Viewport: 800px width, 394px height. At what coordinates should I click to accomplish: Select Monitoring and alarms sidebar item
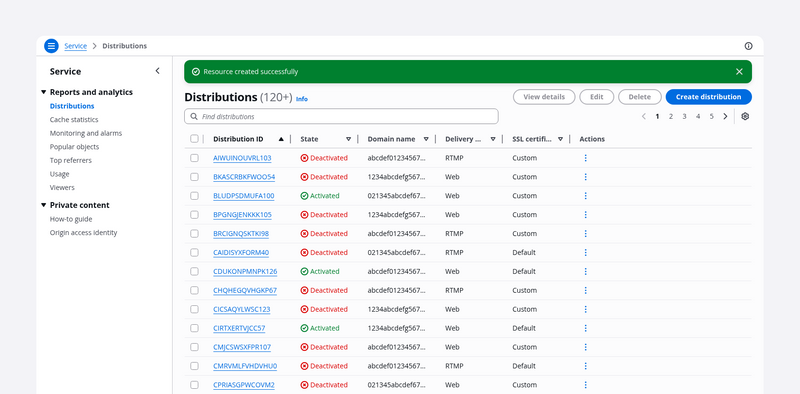point(86,133)
